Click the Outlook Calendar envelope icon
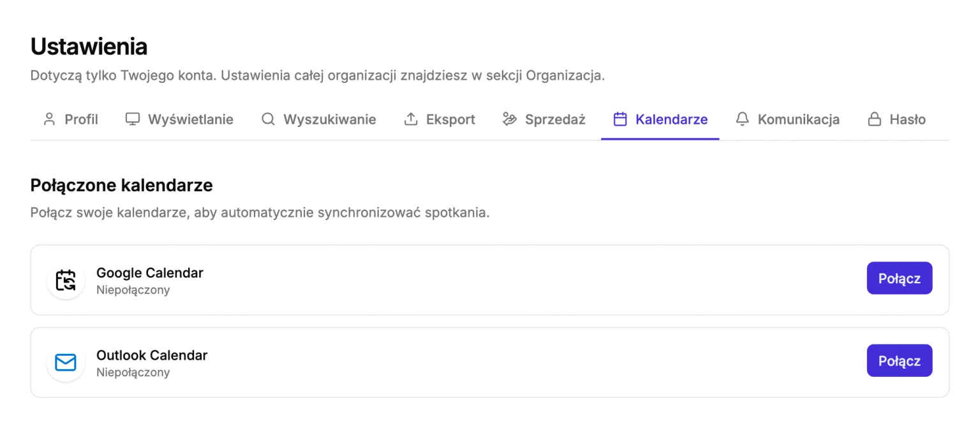Image resolution: width=980 pixels, height=442 pixels. pyautogui.click(x=66, y=363)
